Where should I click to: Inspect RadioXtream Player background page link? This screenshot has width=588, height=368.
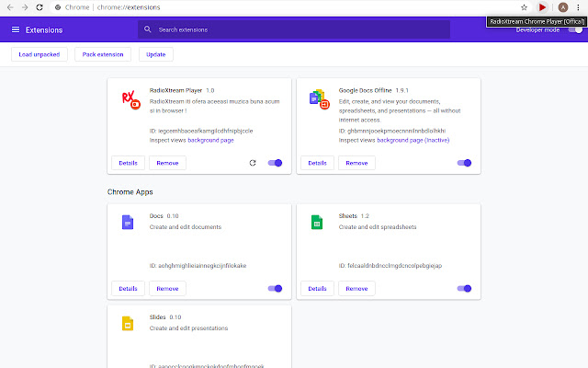pos(210,140)
